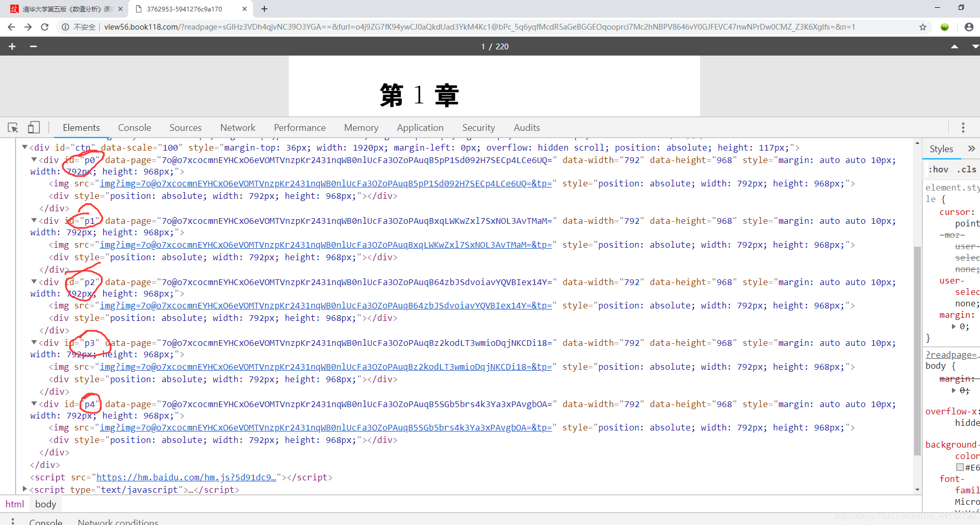Click the site info icon
980x525 pixels.
(65, 27)
